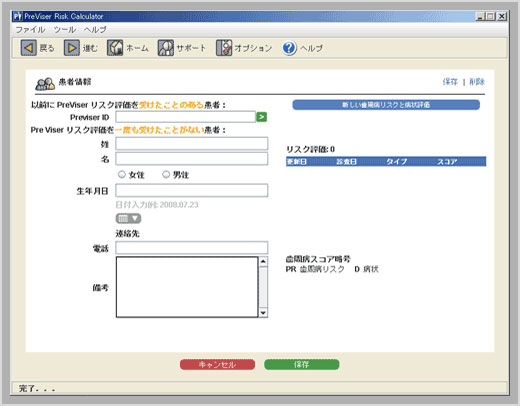
Task: Click the 更新日 column header
Action: coord(297,162)
